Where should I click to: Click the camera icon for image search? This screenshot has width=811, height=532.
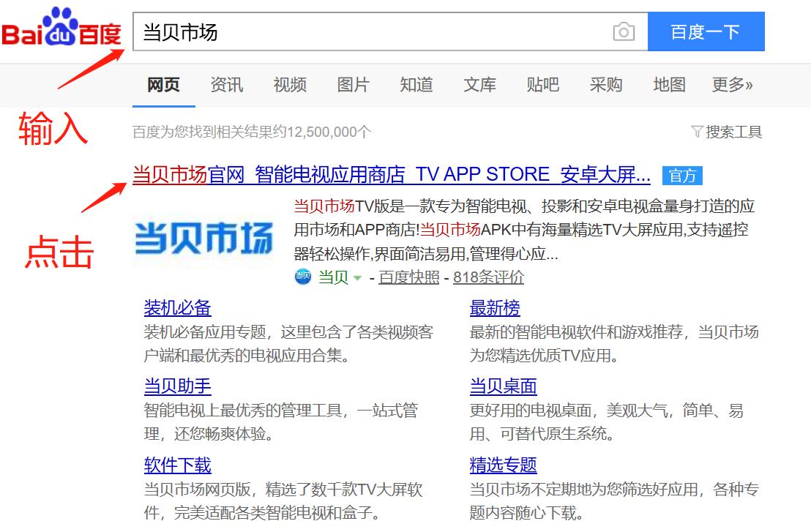624,31
